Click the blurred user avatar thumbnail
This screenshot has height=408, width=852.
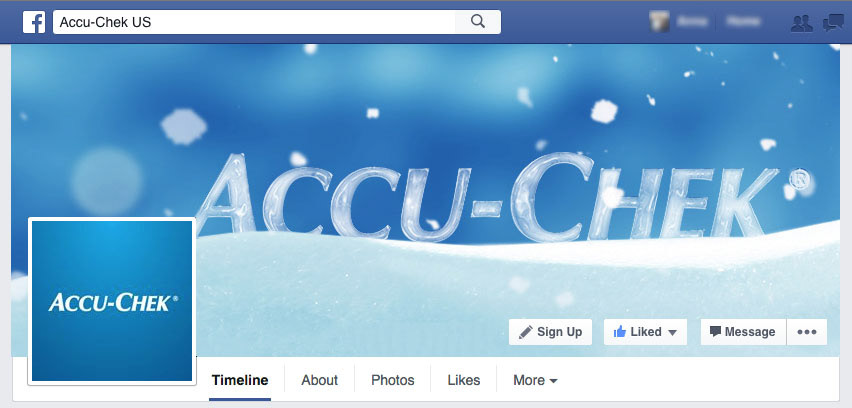pos(659,22)
